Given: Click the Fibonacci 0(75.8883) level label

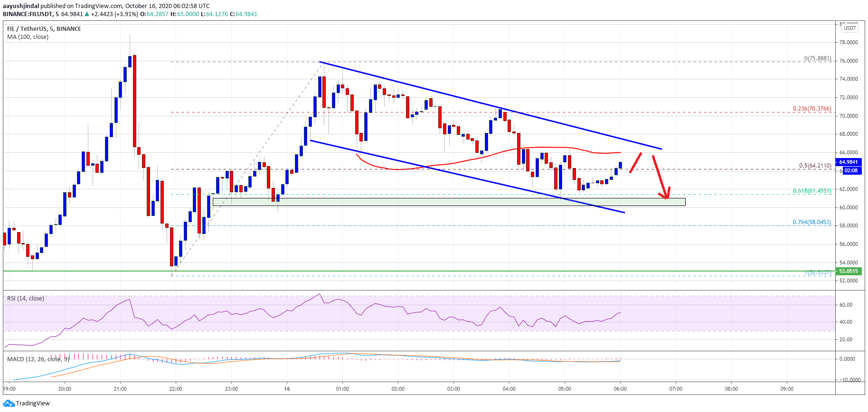Looking at the screenshot, I should click(x=818, y=58).
